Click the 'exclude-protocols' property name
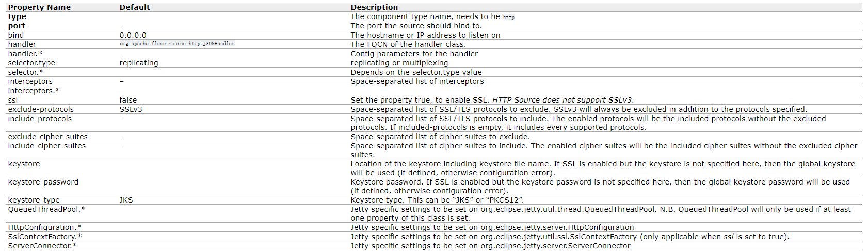Image resolution: width=868 pixels, height=251 pixels. pos(41,109)
